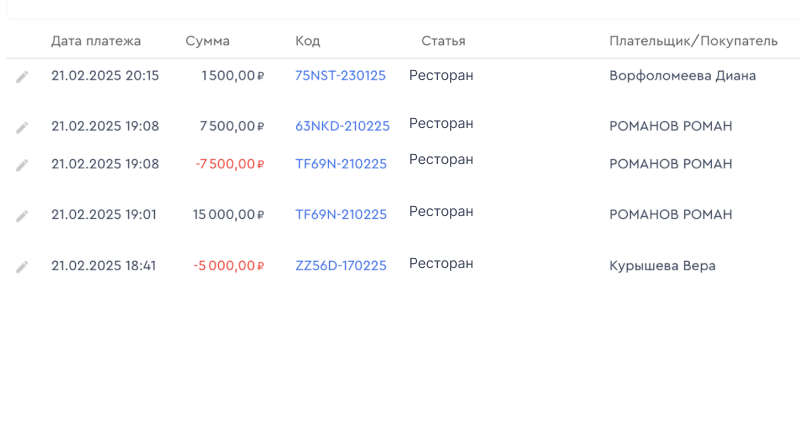This screenshot has height=432, width=800.
Task: Edit the -7 500,00 refund row
Action: click(x=22, y=165)
